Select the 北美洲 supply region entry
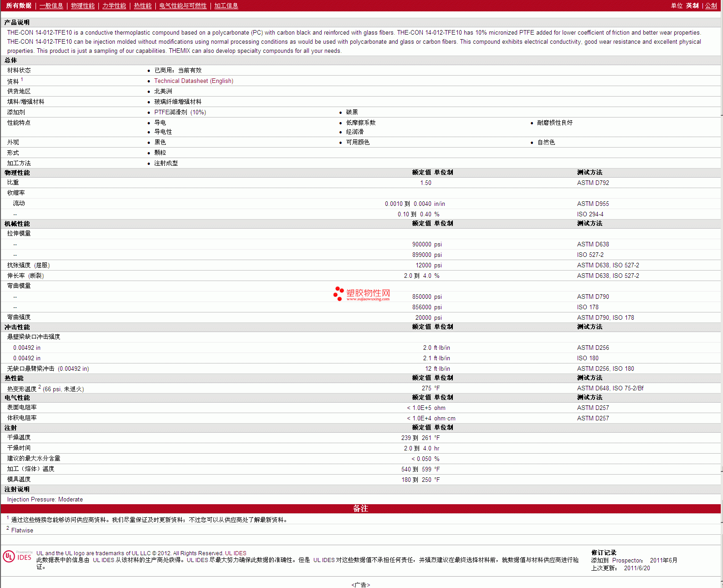The height and width of the screenshot is (588, 723). (x=163, y=91)
